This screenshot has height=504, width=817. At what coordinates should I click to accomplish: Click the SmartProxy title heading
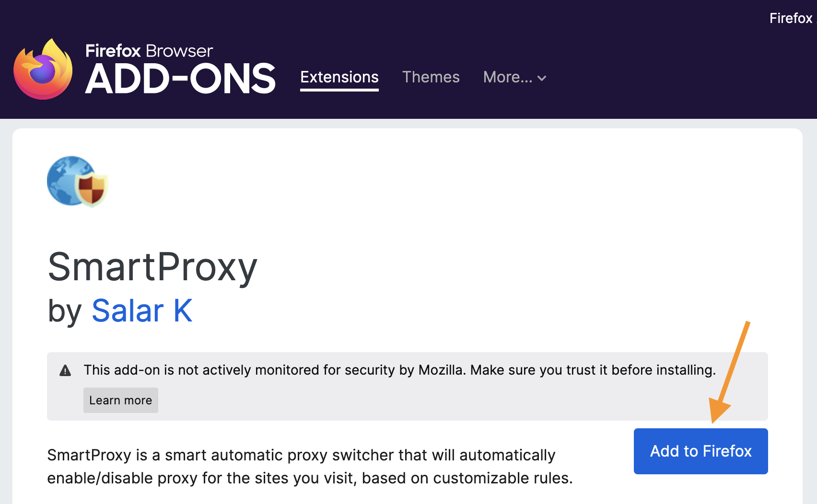(x=152, y=267)
